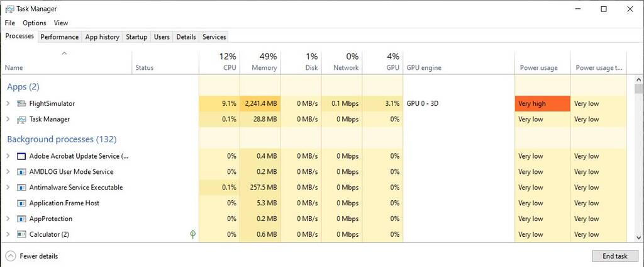Expand the FlightSimulator process row

tap(8, 103)
